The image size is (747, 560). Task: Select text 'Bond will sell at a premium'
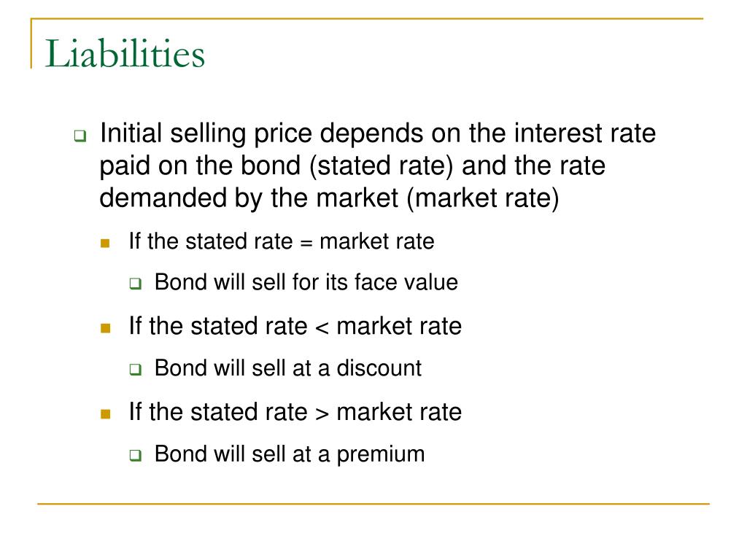(x=290, y=454)
